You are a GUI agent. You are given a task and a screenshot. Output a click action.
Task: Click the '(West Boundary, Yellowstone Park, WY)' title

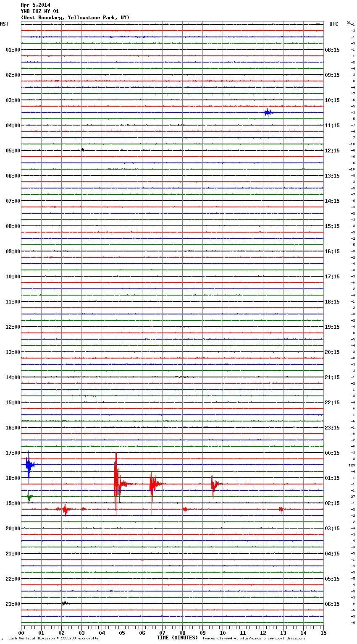pos(75,18)
